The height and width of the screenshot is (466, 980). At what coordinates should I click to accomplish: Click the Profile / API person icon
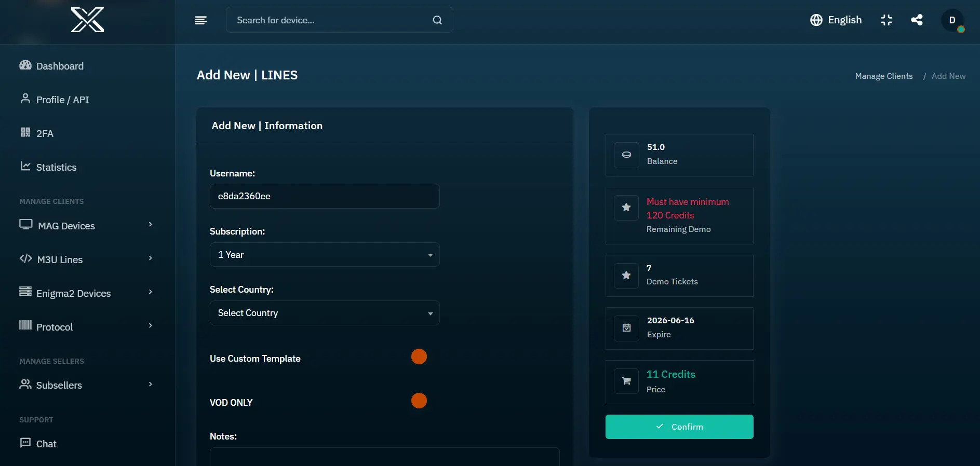[x=25, y=99]
